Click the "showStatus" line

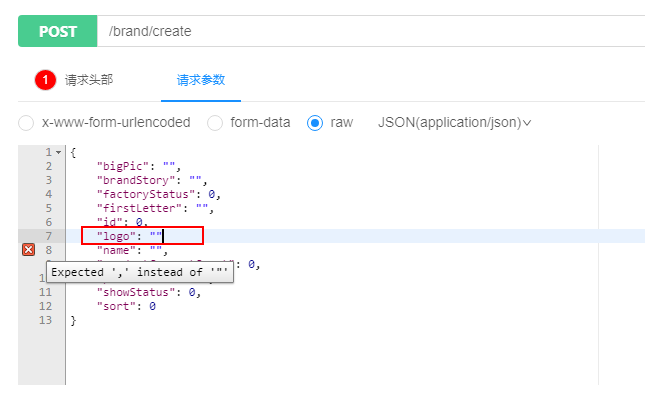pyautogui.click(x=148, y=292)
